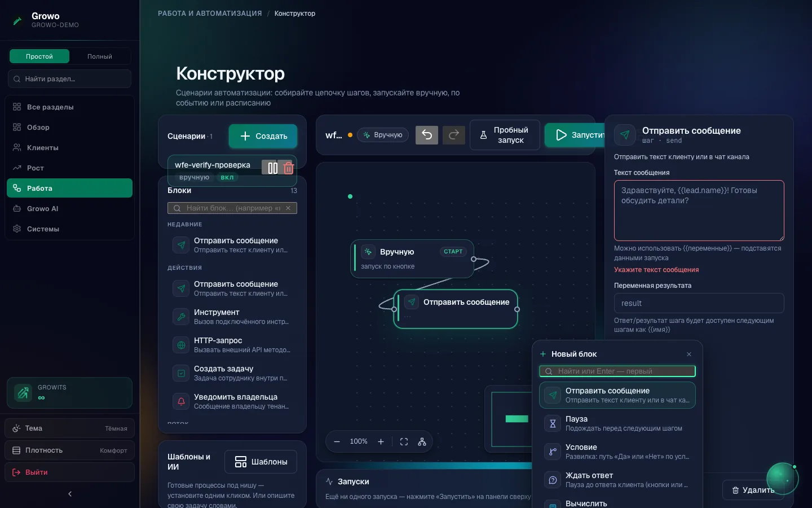The image size is (812, 508).
Task: Undo the last change in the constructor toolbar
Action: click(x=427, y=135)
